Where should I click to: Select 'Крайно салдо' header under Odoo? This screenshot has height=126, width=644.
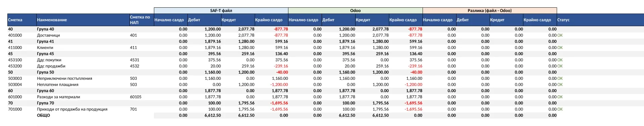click(406, 20)
